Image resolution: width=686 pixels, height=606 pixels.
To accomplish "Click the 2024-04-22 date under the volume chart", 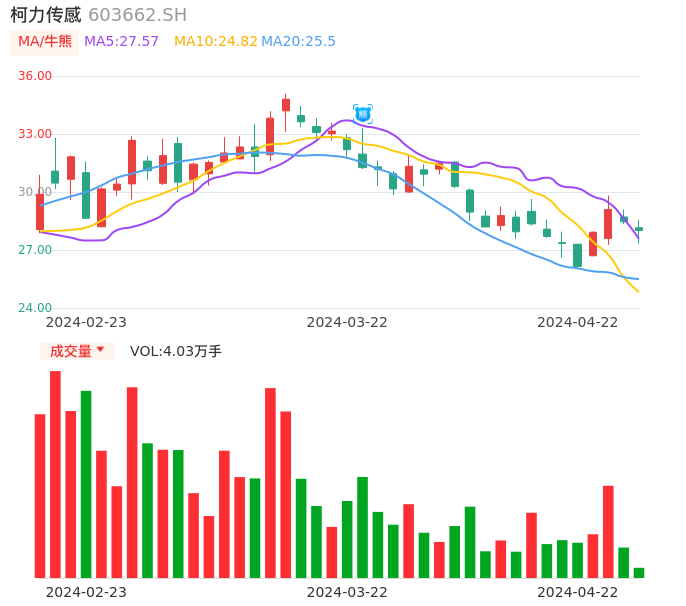I will pyautogui.click(x=578, y=592).
